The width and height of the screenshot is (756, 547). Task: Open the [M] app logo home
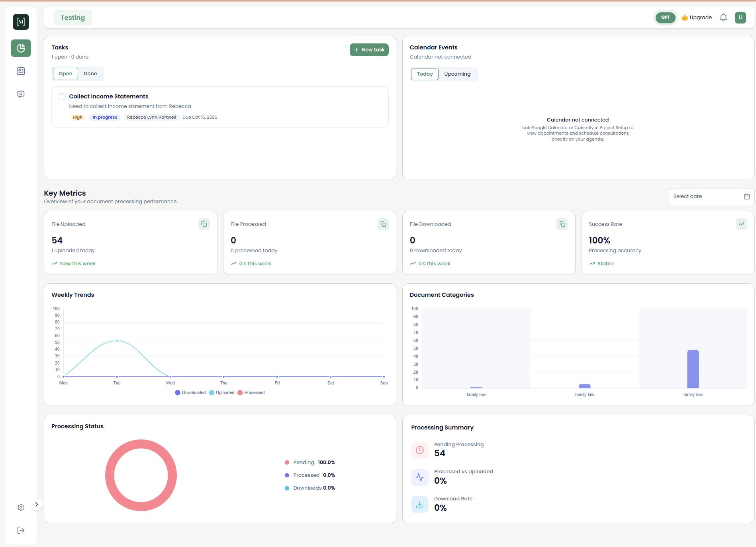21,22
